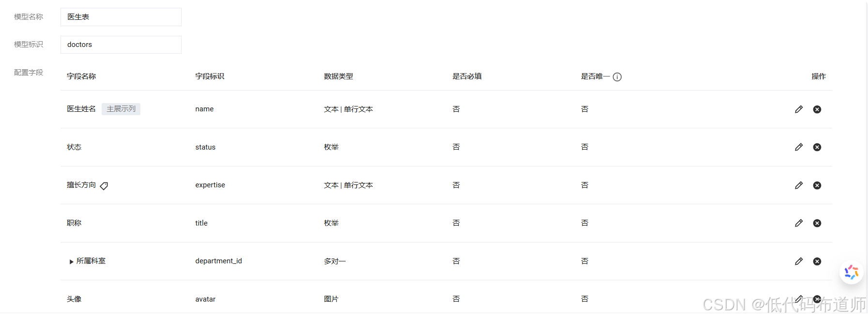Click the title identifier cell
Image resolution: width=868 pixels, height=319 pixels.
tap(201, 223)
